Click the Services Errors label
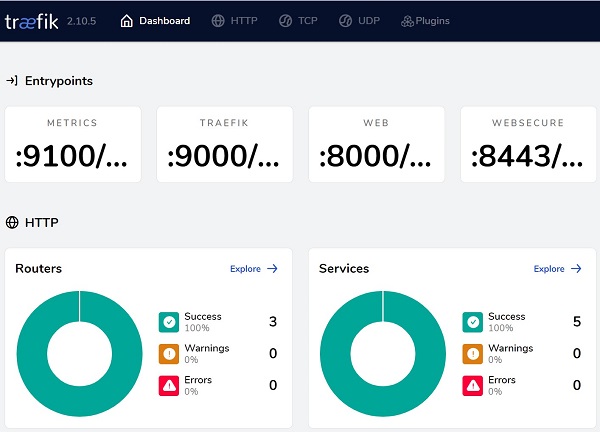 point(502,380)
